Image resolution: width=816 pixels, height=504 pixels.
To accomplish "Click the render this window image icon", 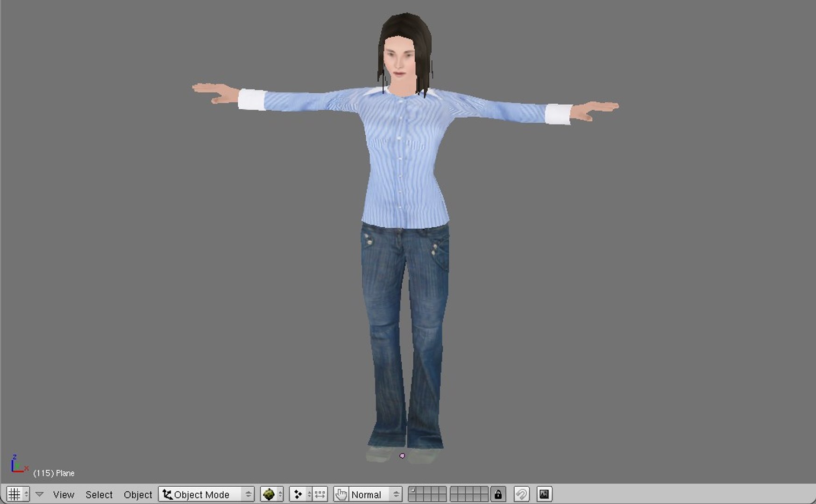I will 544,494.
